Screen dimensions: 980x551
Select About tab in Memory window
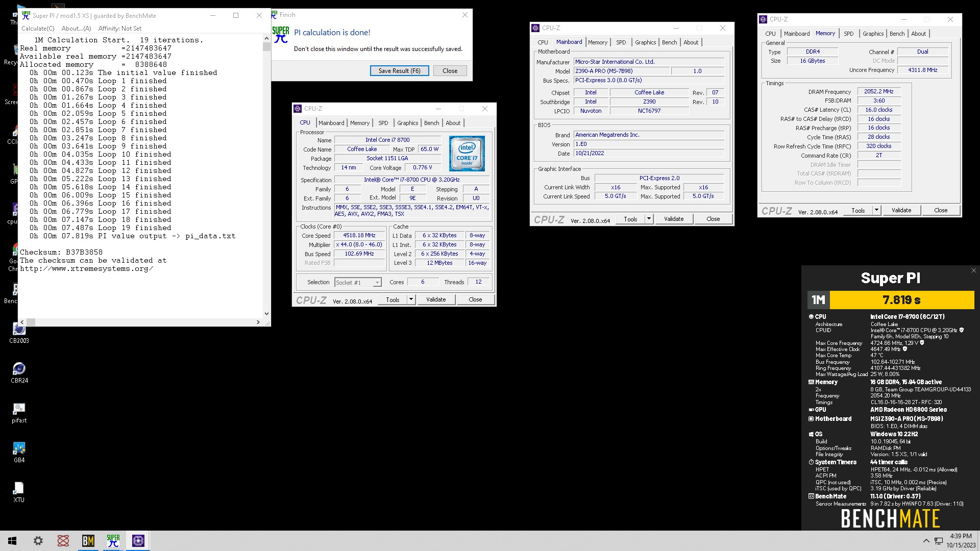919,34
